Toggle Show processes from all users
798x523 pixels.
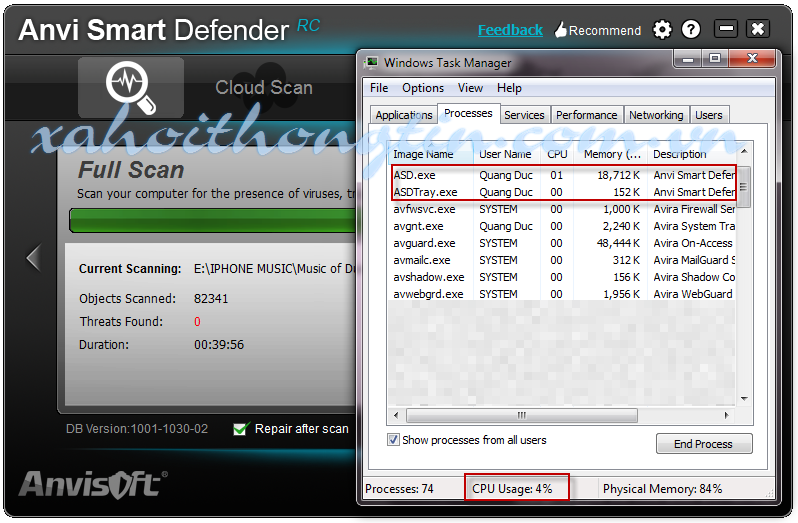[393, 440]
